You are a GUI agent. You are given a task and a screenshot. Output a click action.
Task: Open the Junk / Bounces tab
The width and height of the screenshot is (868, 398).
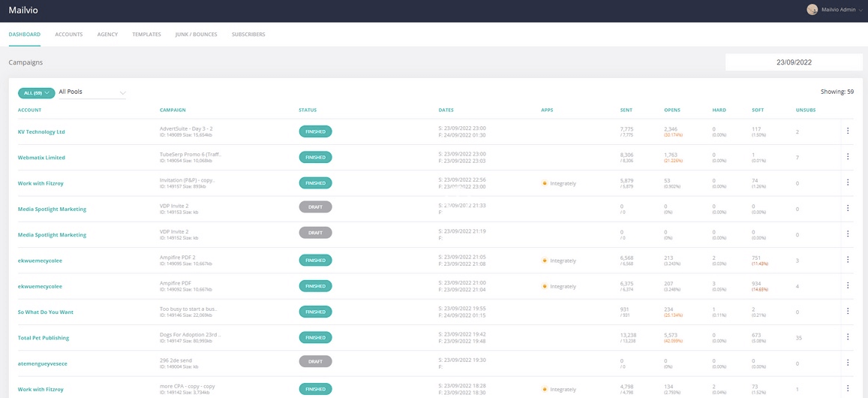click(196, 35)
